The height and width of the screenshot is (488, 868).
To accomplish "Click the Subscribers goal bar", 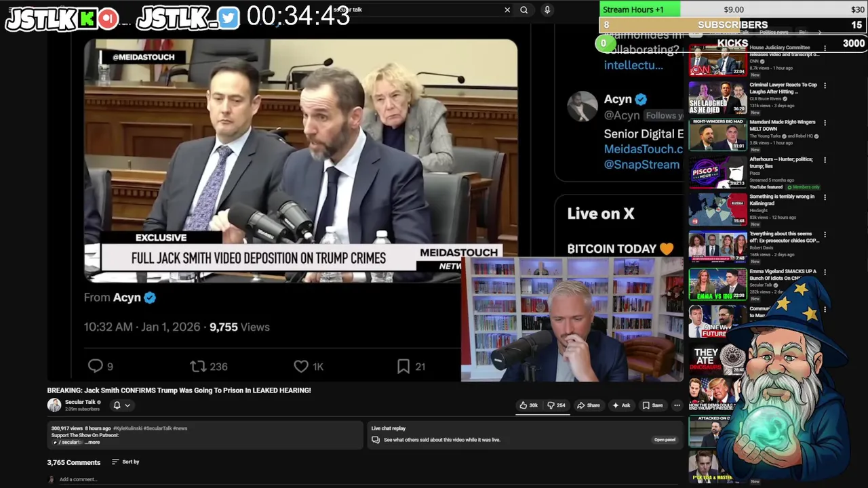I will pos(733,25).
